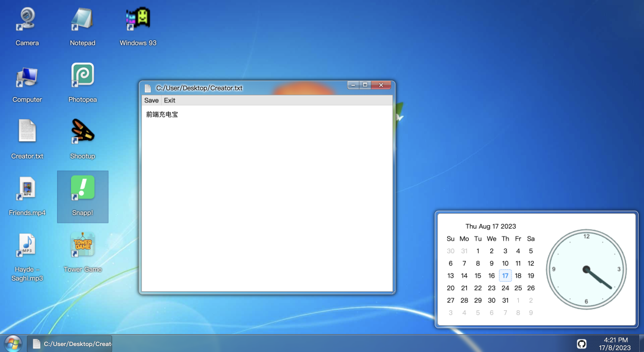Launch the Windows 93 shortcut
This screenshot has height=352, width=644.
[x=138, y=26]
